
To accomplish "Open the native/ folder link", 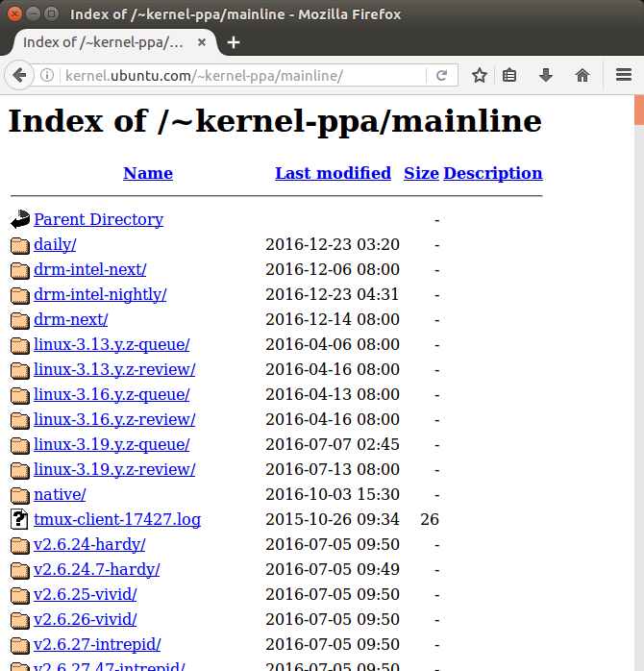I will [x=60, y=495].
